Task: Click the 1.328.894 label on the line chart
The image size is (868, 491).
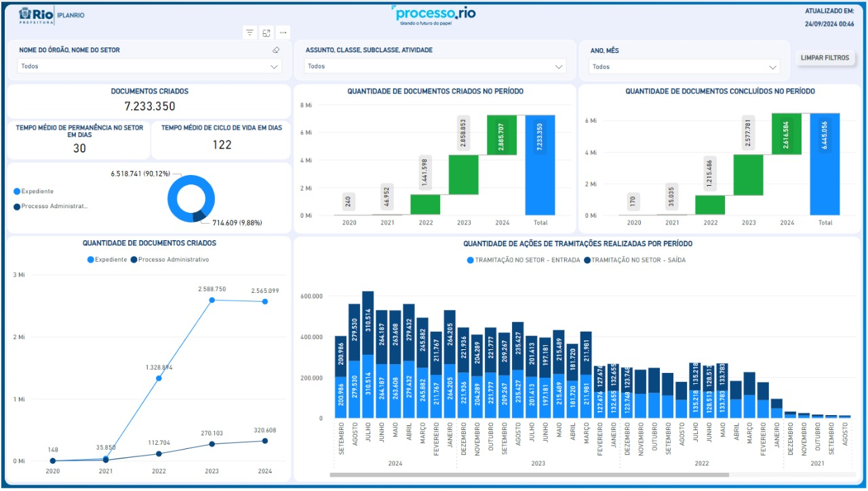Action: coord(159,367)
